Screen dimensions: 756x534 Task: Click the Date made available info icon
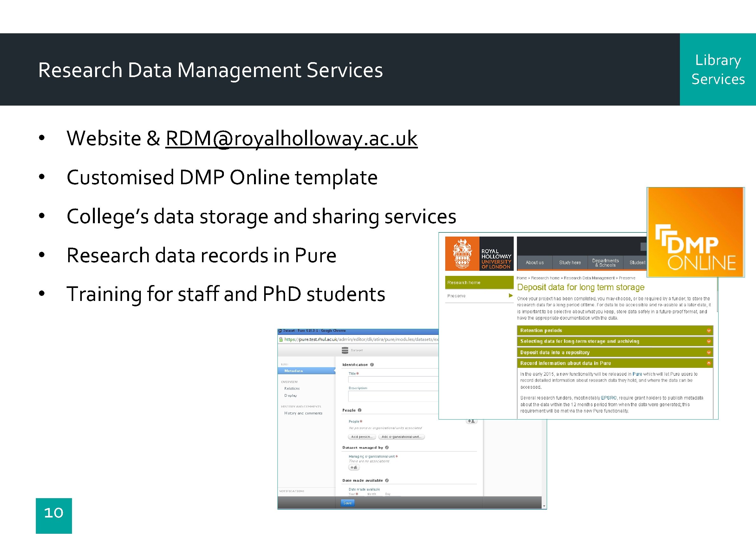387,480
